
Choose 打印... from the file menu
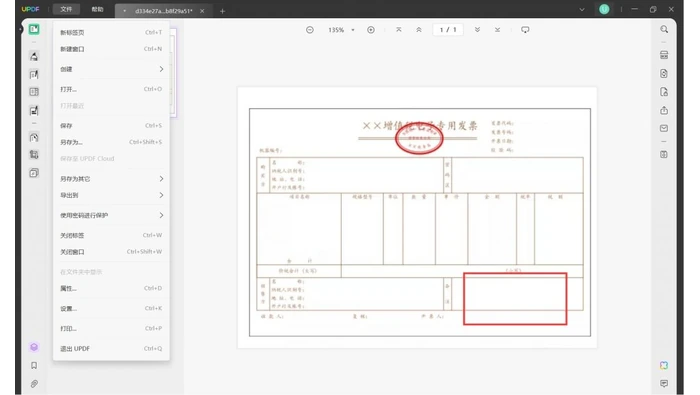pos(111,328)
